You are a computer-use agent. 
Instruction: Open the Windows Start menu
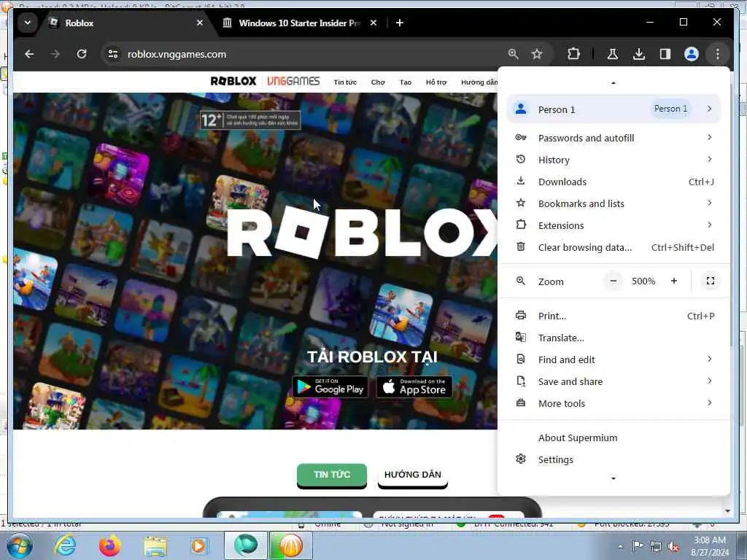click(x=19, y=545)
